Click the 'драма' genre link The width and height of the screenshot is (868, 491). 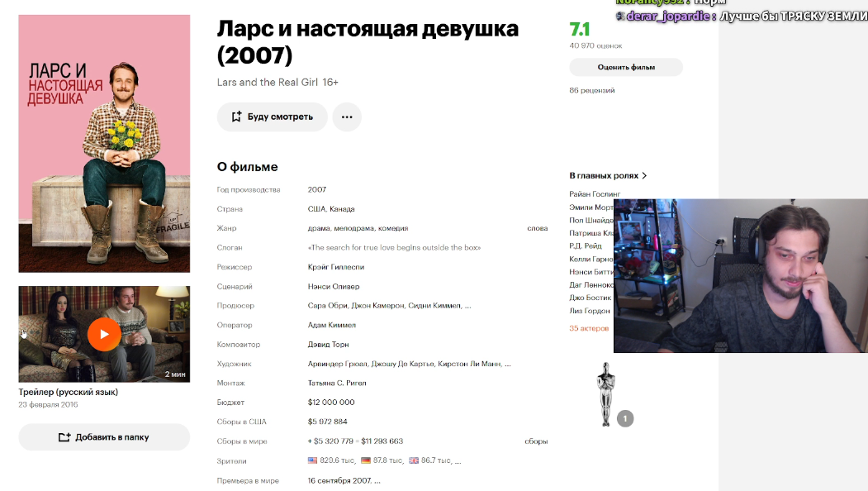click(318, 228)
